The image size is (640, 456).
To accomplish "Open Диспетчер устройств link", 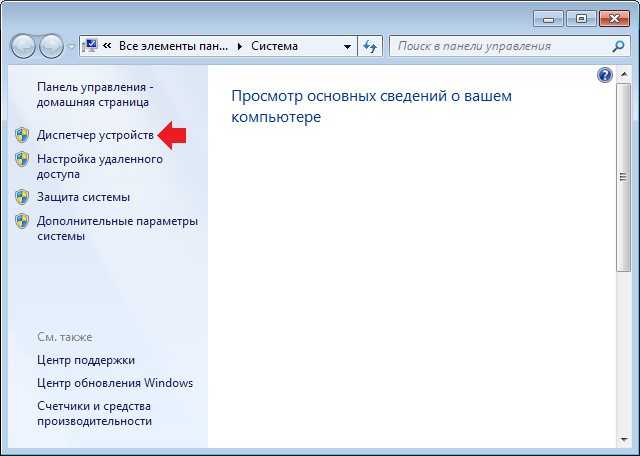I will click(x=95, y=135).
